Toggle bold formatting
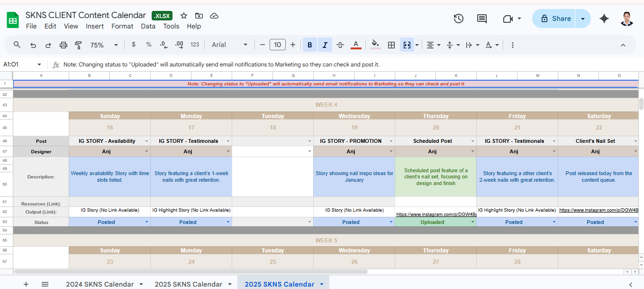This screenshot has width=644, height=289. coord(310,45)
